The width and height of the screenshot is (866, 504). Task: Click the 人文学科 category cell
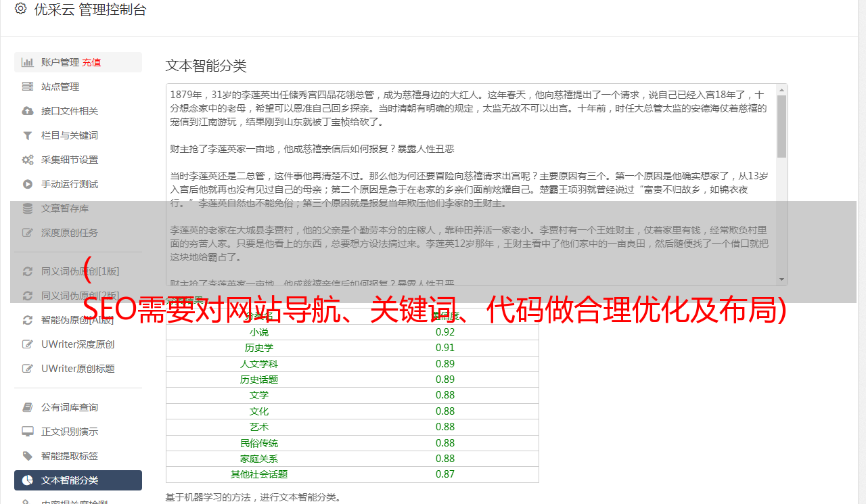coord(259,364)
